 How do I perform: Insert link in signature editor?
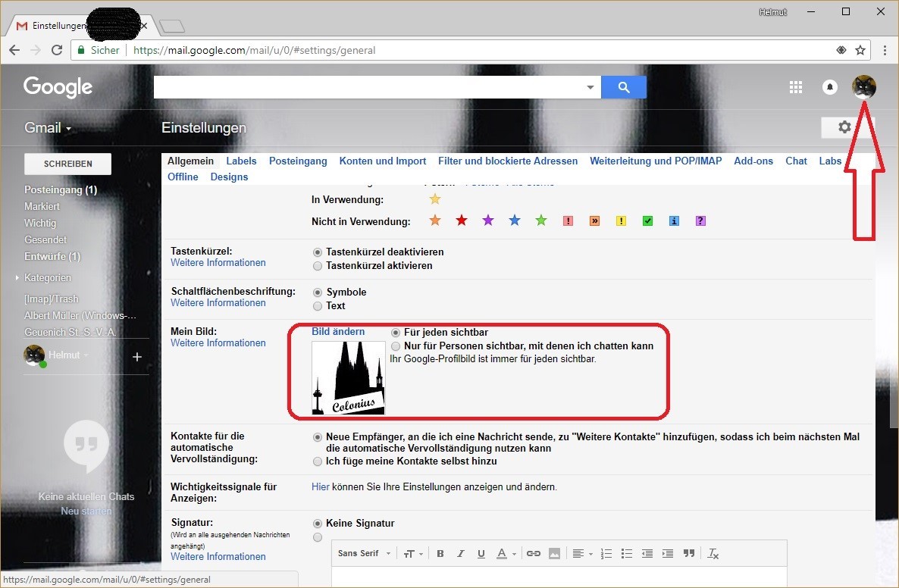533,554
